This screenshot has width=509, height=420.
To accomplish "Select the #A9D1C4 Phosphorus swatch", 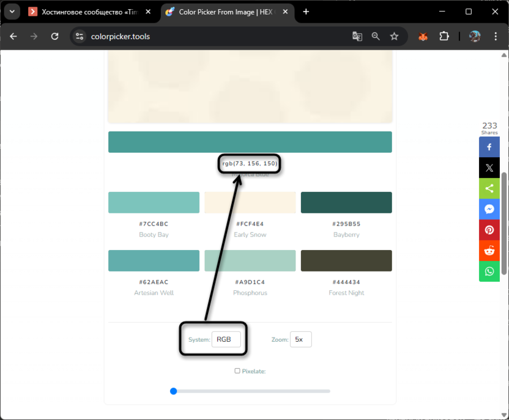I will [250, 260].
